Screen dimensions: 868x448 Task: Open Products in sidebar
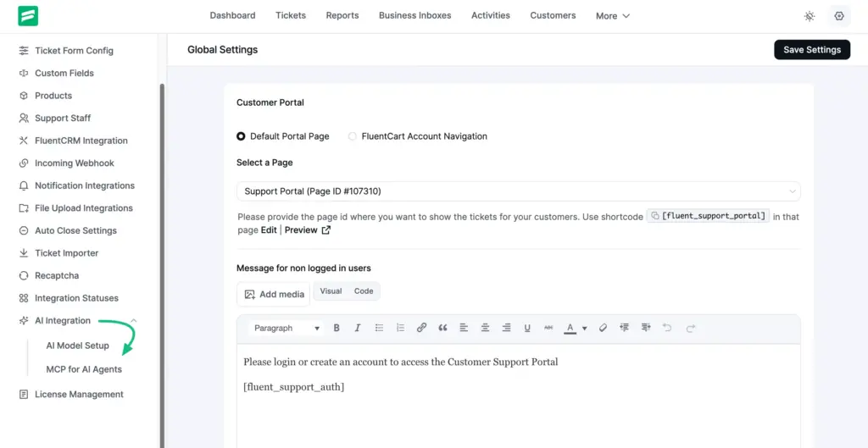point(53,96)
